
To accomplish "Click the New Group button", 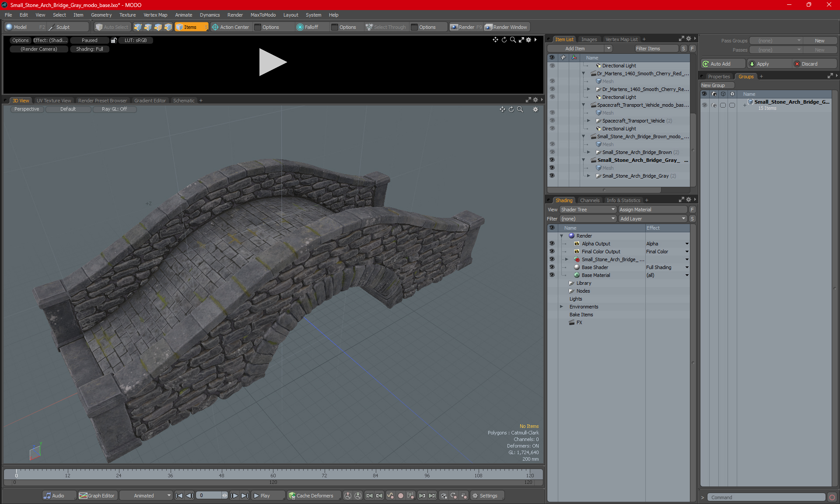I will pos(717,85).
